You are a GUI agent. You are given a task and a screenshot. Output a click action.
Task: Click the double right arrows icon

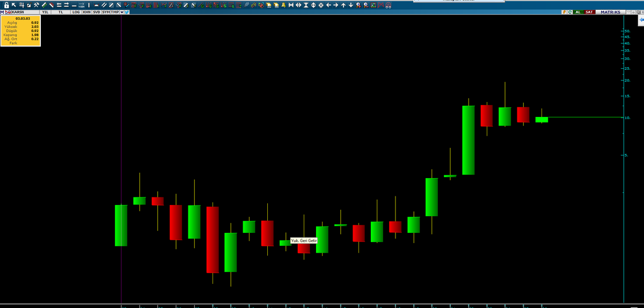click(67, 5)
